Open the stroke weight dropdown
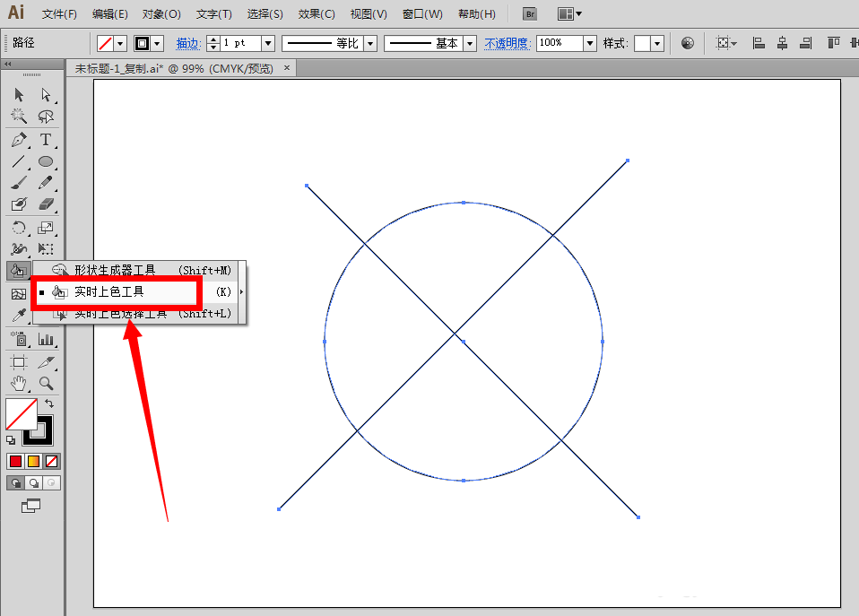 click(x=268, y=43)
